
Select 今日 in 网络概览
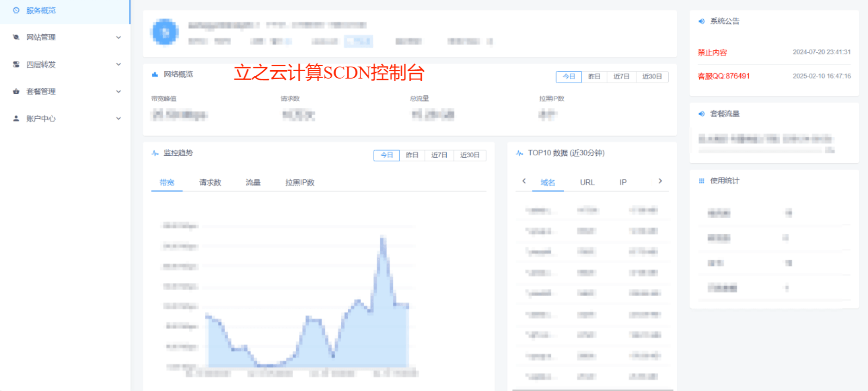point(569,77)
